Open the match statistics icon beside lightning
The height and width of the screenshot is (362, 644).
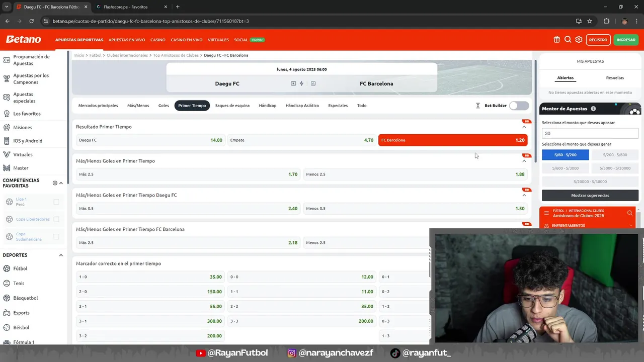tap(313, 83)
